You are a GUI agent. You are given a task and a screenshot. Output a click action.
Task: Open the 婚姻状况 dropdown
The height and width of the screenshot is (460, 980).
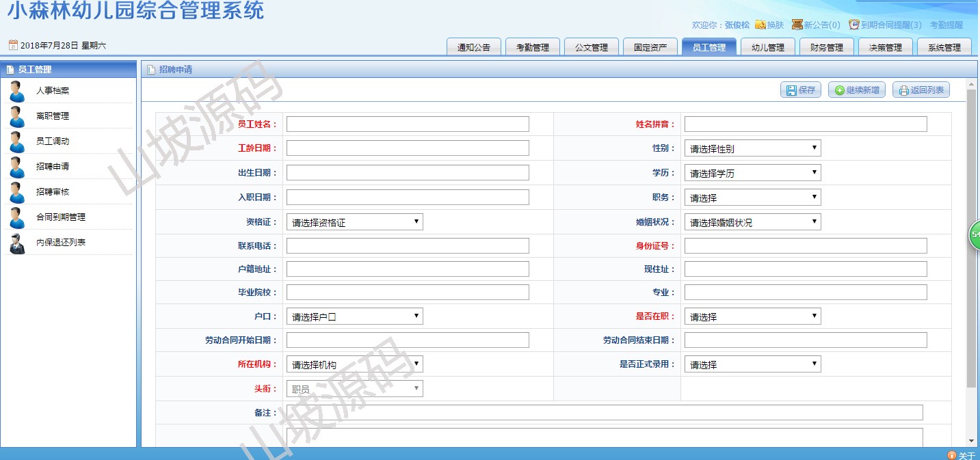752,222
